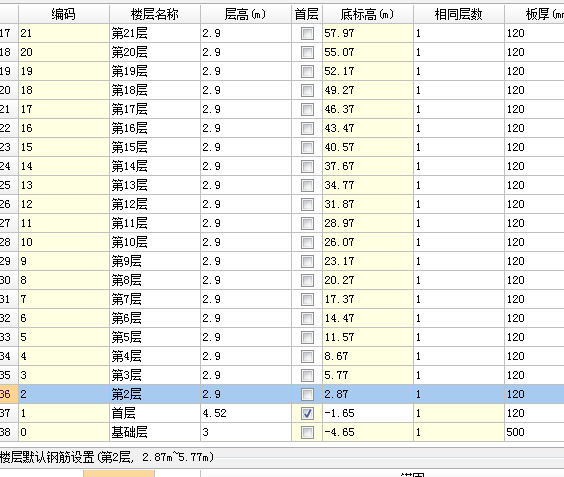Click bottom elevation value -1.65
564x477 pixels.
(368, 413)
